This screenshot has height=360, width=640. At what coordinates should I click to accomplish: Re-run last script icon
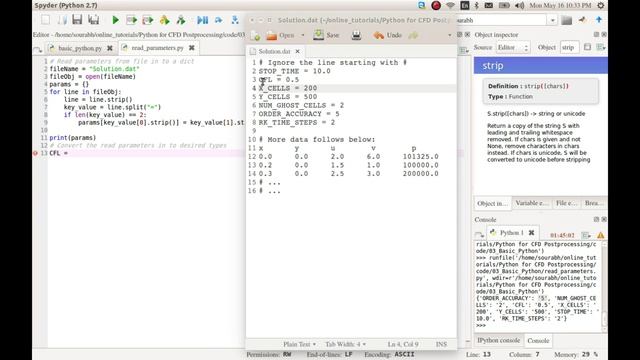[181, 20]
